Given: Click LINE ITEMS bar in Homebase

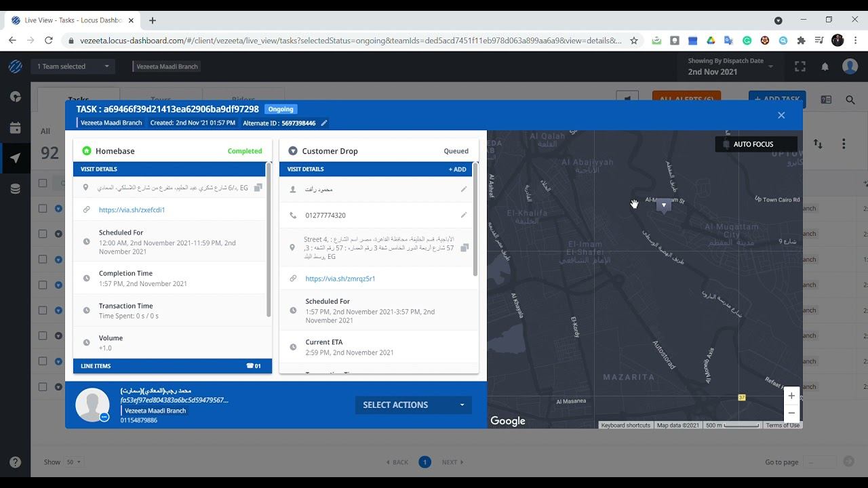Looking at the screenshot, I should click(x=172, y=366).
